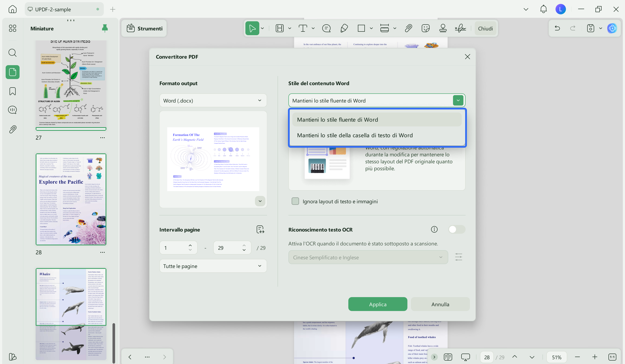Click the attach file toolbar icon

408,28
